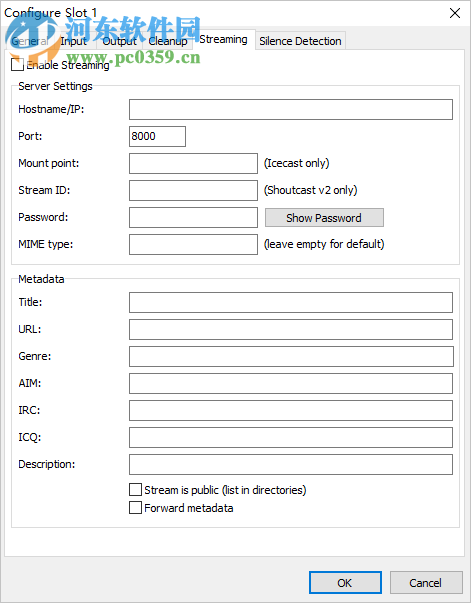Click the 'Mount point:' label

click(48, 163)
